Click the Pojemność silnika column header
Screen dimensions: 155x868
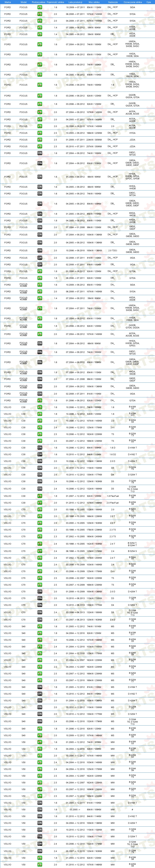(x=55, y=2)
